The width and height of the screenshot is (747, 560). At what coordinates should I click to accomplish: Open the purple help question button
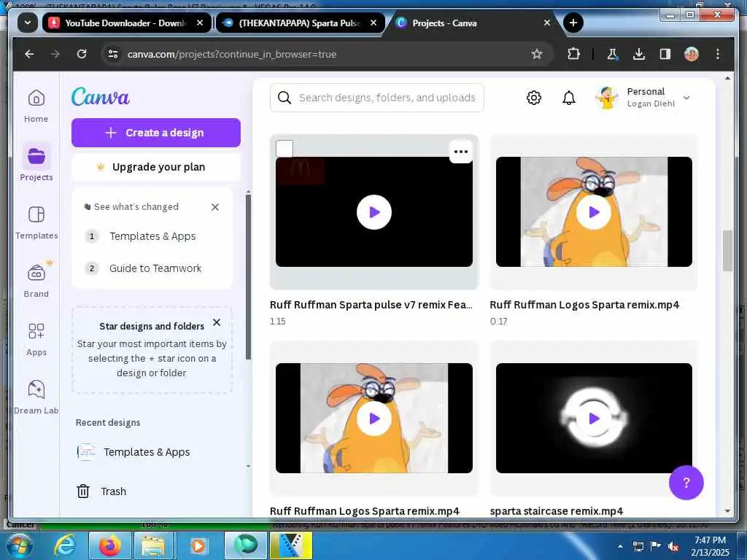[x=686, y=483]
